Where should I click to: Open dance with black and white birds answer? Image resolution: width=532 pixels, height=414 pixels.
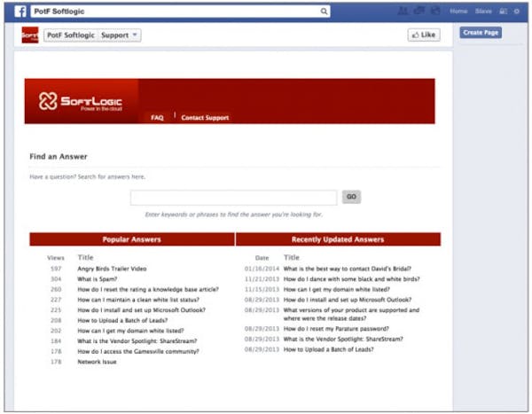pos(351,279)
